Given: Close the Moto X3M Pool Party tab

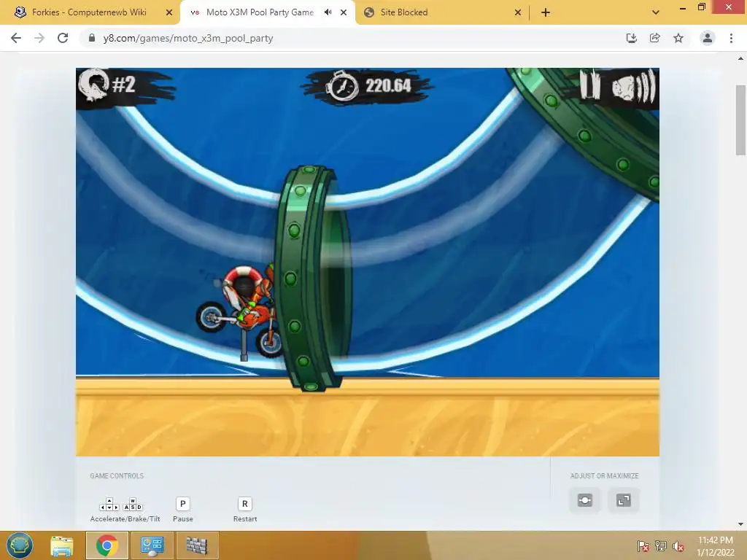Looking at the screenshot, I should (344, 12).
